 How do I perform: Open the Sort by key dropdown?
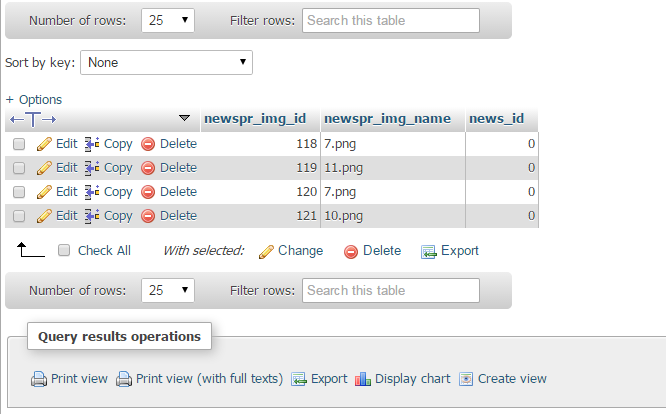(x=166, y=62)
